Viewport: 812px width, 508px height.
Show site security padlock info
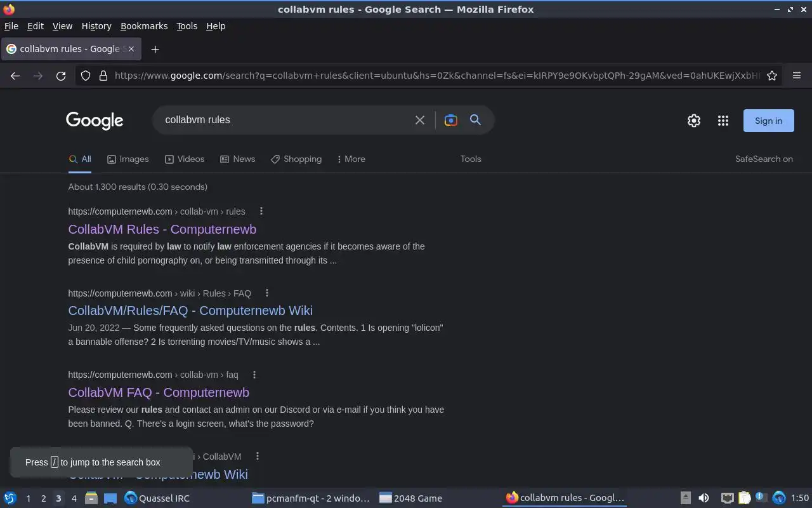tap(103, 76)
